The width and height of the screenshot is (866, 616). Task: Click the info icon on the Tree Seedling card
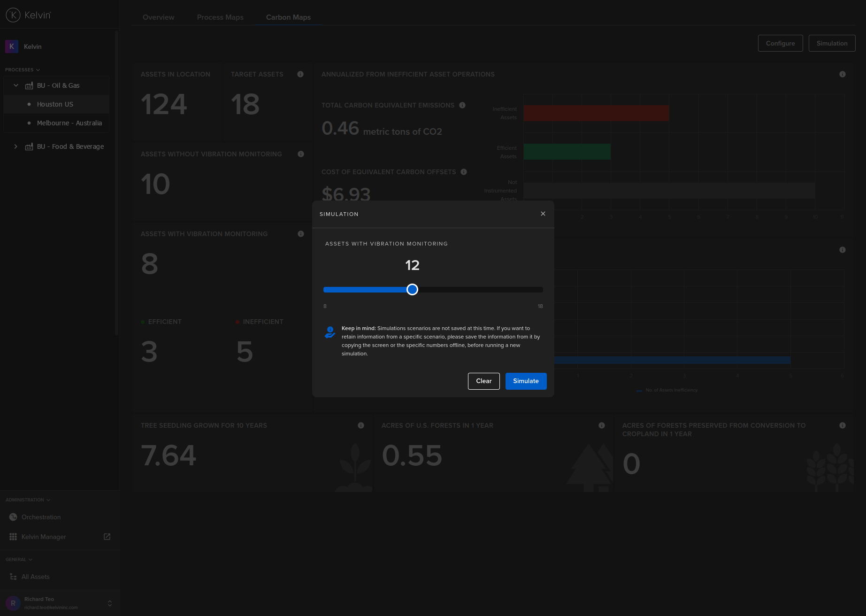tap(360, 425)
